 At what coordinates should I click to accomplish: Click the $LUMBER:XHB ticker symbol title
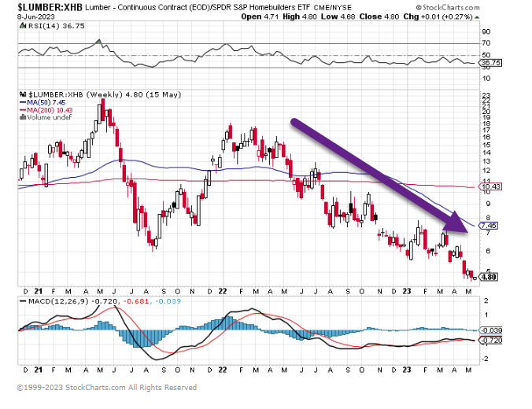(x=50, y=7)
